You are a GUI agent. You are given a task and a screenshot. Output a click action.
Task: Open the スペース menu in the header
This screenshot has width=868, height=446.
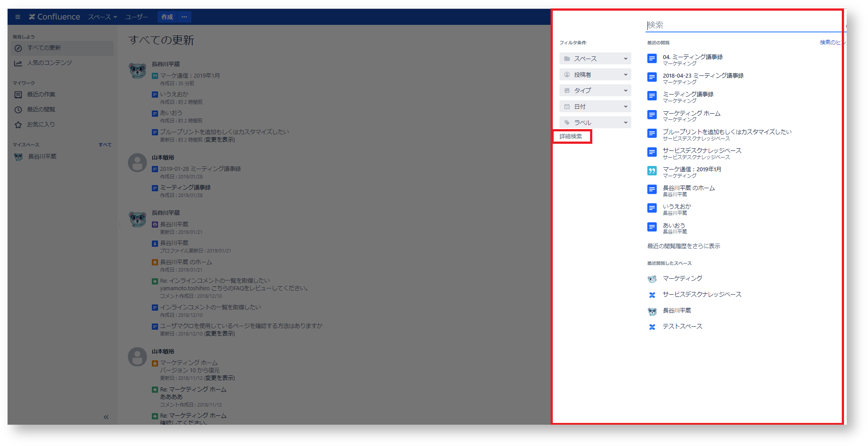102,17
